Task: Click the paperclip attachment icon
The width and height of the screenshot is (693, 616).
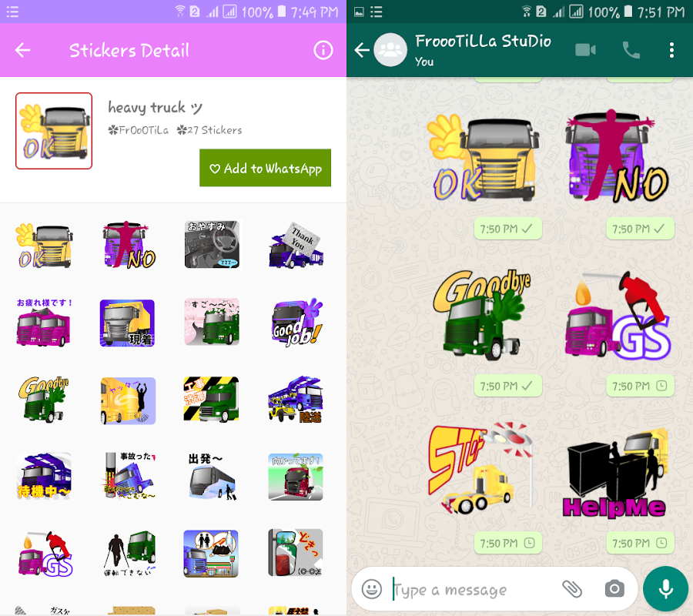Action: (572, 589)
